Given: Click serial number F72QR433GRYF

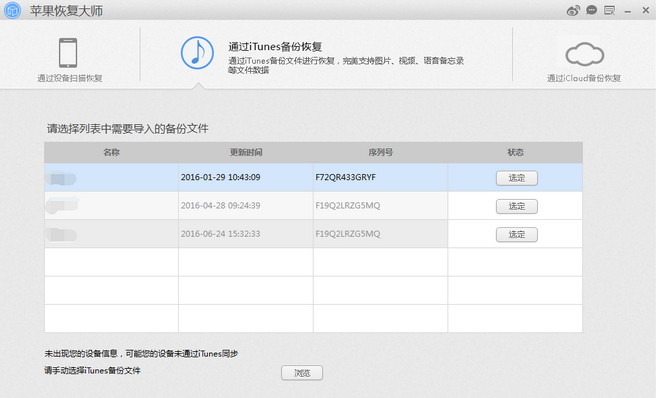Looking at the screenshot, I should tap(346, 177).
